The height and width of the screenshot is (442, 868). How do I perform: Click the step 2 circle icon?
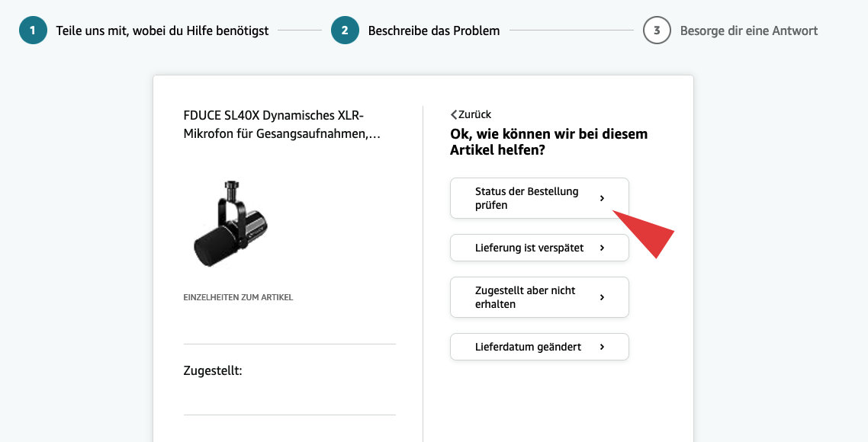[345, 30]
